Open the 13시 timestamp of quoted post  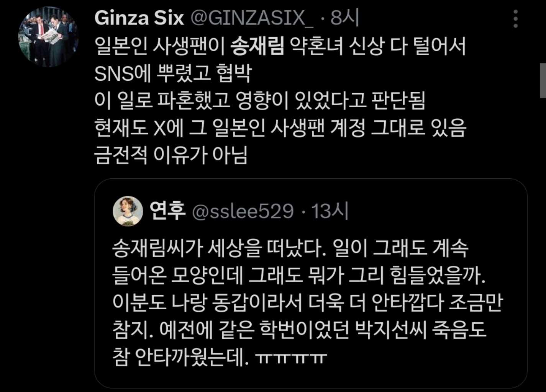coord(330,211)
